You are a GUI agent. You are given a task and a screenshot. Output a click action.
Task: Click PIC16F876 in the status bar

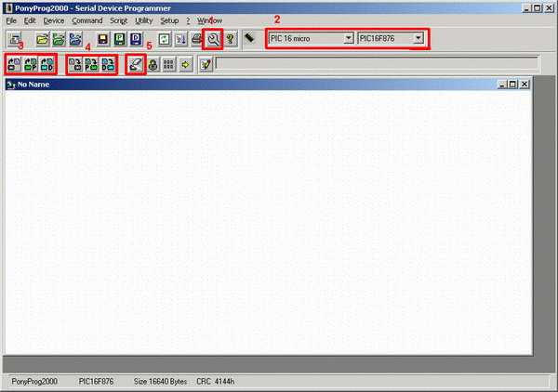96,382
